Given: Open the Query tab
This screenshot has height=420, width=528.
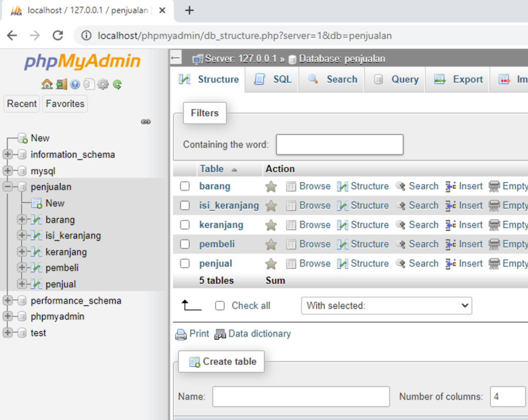Looking at the screenshot, I should pos(395,79).
